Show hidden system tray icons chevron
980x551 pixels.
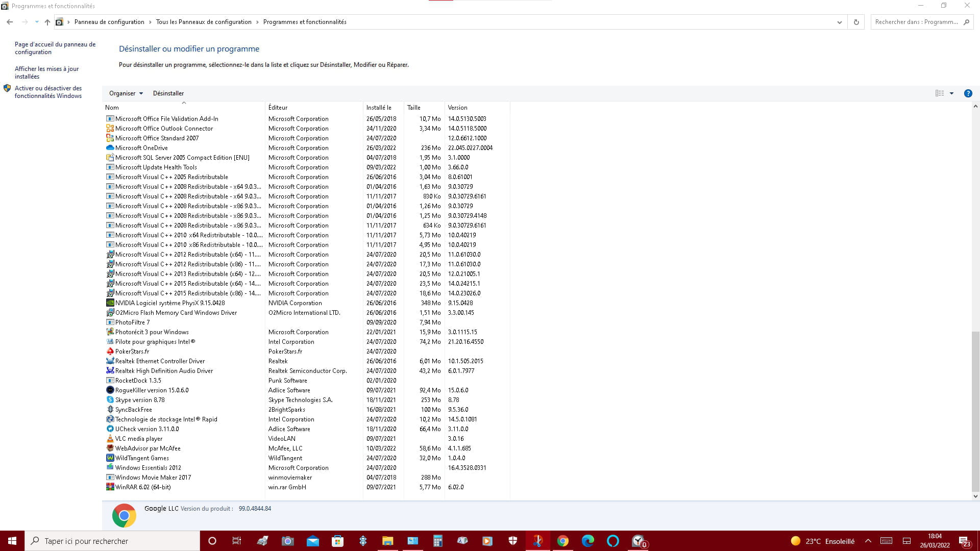[x=868, y=541]
